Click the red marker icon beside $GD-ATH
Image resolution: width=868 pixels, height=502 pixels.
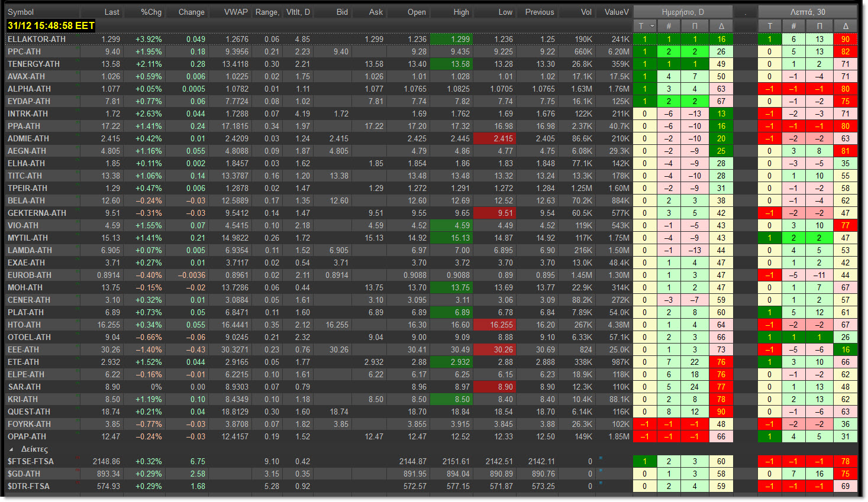click(78, 469)
